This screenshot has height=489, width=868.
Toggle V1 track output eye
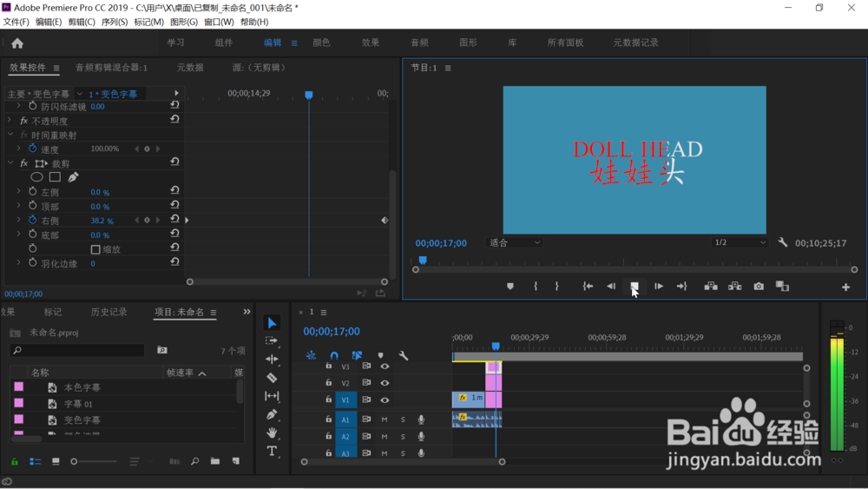click(x=385, y=400)
